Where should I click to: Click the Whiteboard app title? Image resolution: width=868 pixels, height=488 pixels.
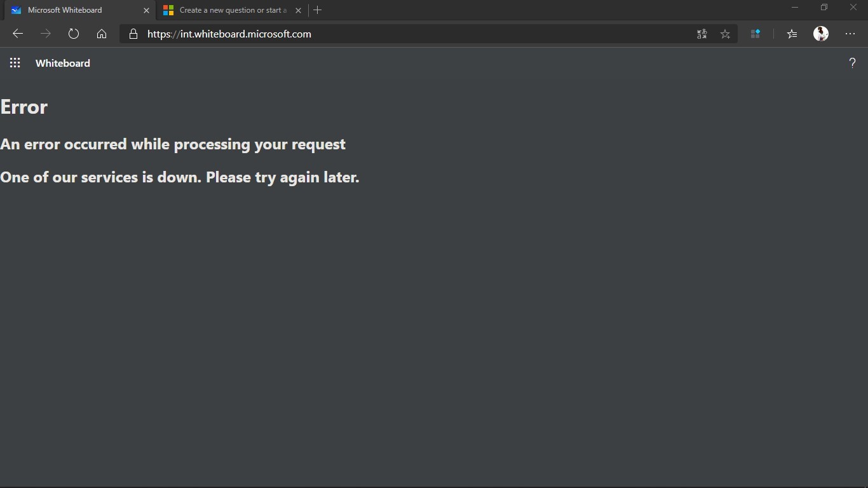[x=63, y=63]
